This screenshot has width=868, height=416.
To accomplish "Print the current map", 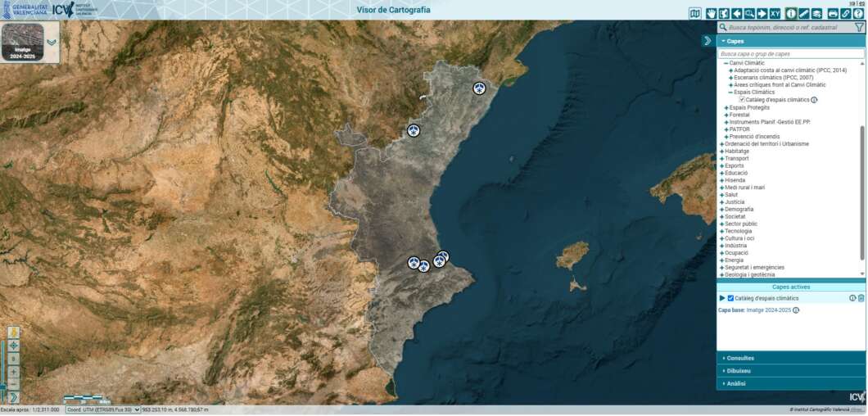I will (x=833, y=13).
